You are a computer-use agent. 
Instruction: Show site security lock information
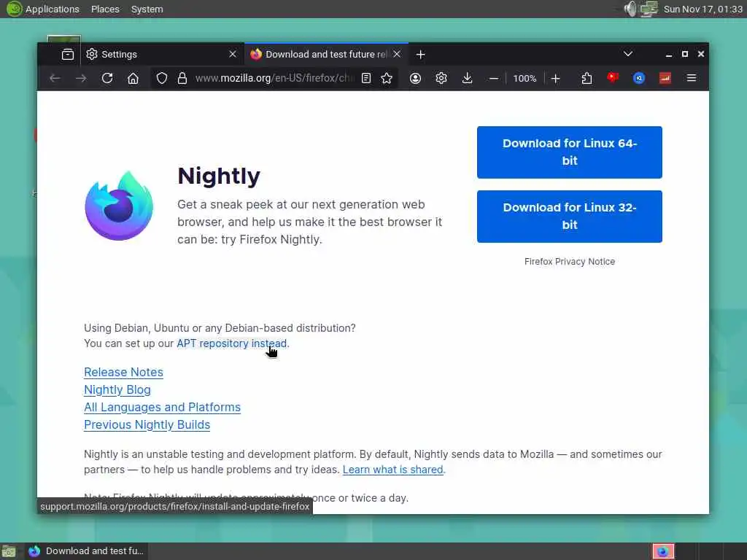pos(182,78)
